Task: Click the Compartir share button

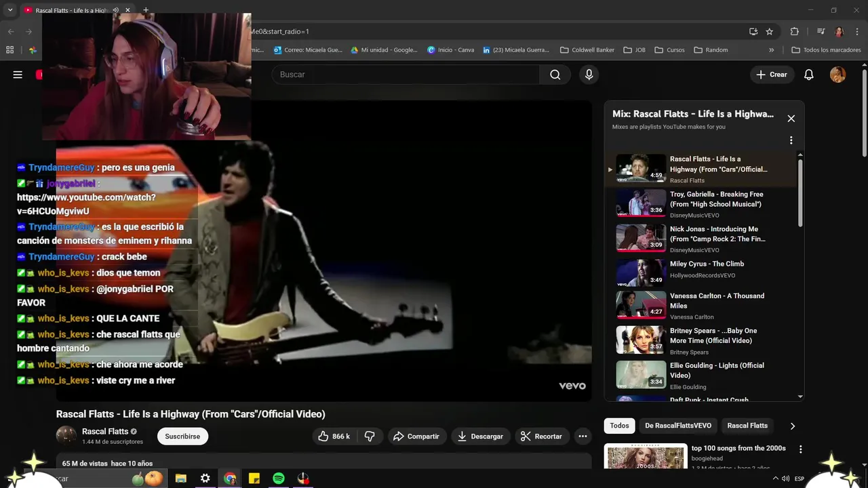Action: (416, 436)
